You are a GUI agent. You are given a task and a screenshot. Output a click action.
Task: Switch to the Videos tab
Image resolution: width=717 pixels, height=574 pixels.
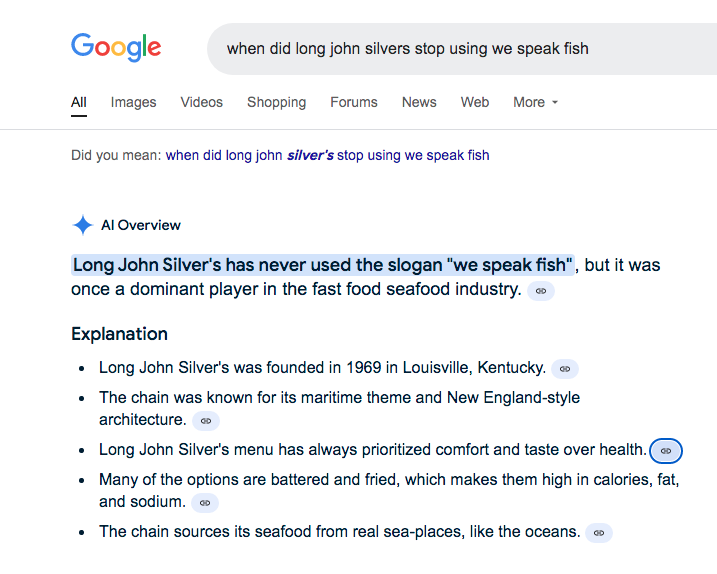[x=202, y=102]
